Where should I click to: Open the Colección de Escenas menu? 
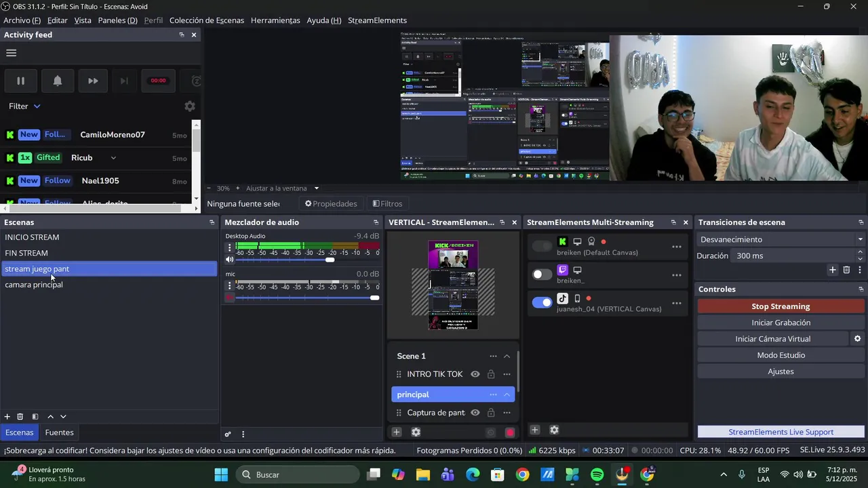click(207, 20)
